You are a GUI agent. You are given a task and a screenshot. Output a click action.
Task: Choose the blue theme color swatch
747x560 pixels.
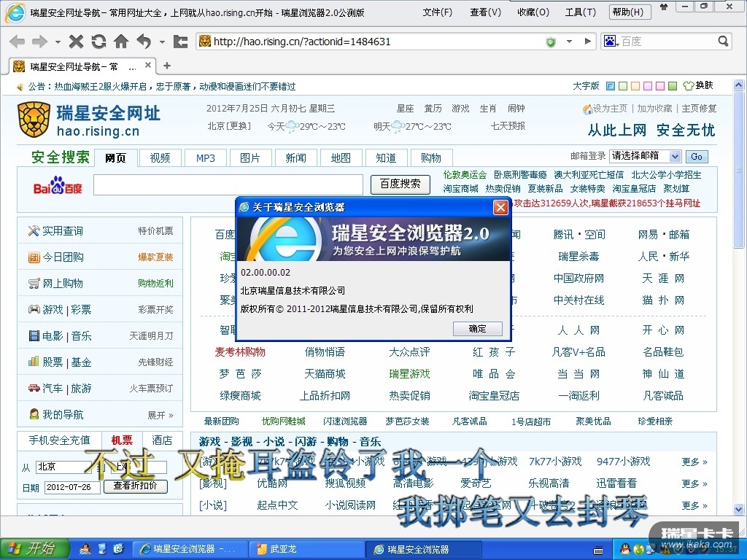pyautogui.click(x=611, y=86)
